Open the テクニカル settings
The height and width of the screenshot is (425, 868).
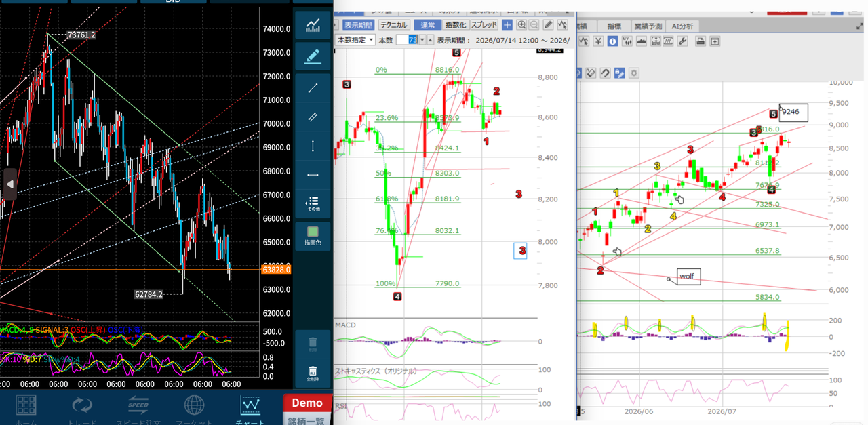[x=394, y=25]
